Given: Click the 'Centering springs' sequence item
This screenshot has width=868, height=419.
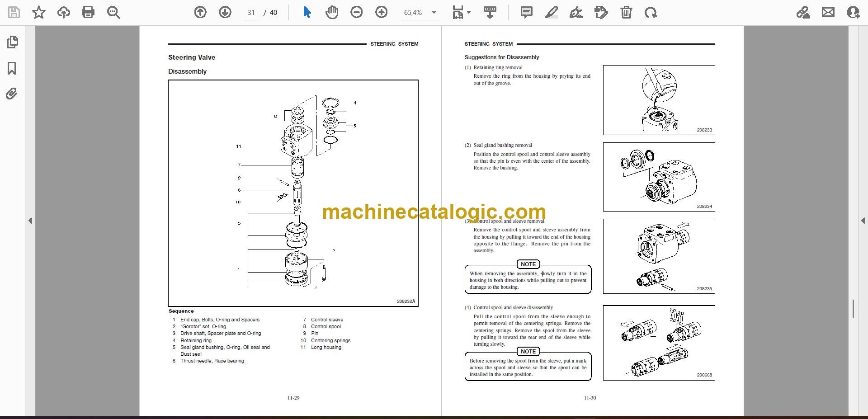Looking at the screenshot, I should coord(330,340).
